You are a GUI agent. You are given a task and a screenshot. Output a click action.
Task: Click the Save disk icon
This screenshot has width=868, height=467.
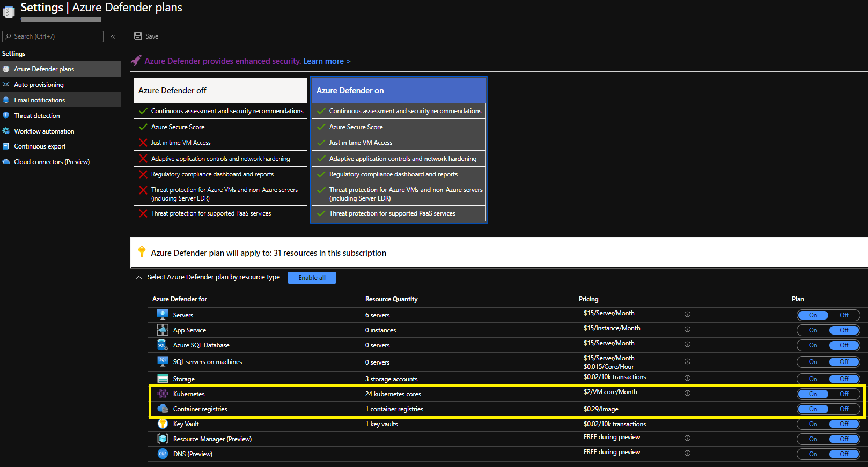point(138,36)
